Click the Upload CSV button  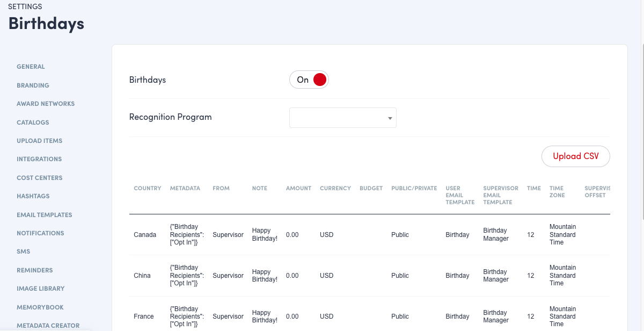pyautogui.click(x=575, y=156)
